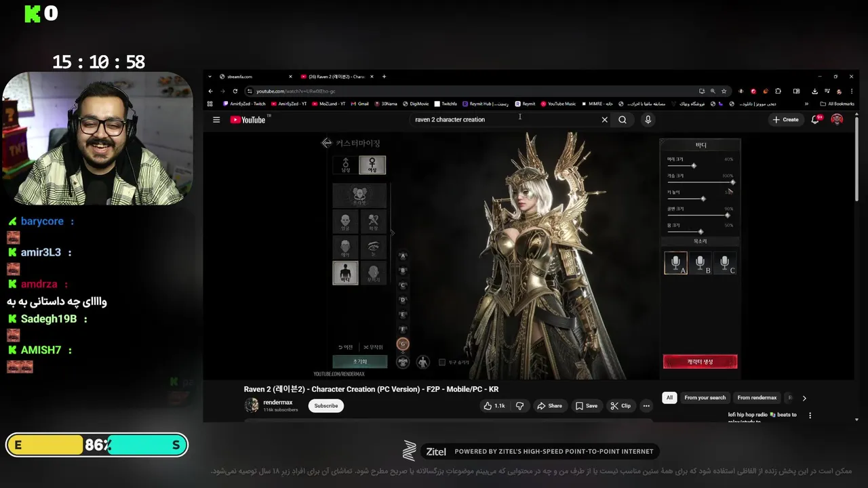
Task: Run search with the magnifier button
Action: (x=622, y=120)
